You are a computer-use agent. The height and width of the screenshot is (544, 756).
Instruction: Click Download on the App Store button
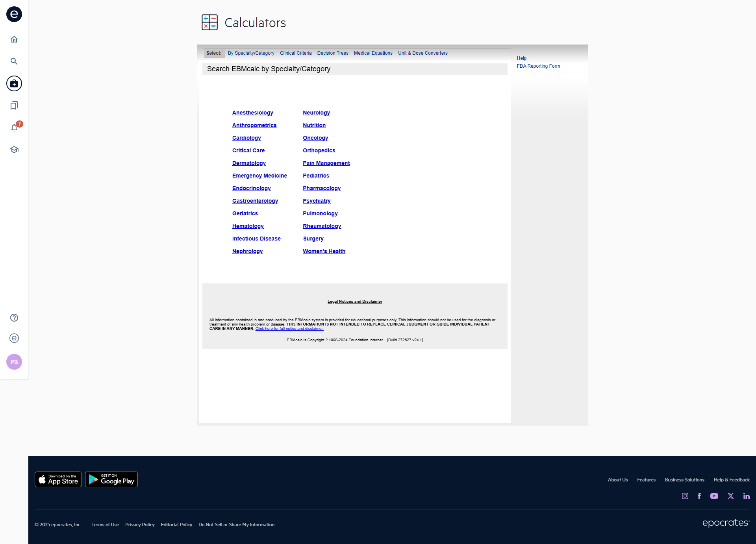point(58,479)
